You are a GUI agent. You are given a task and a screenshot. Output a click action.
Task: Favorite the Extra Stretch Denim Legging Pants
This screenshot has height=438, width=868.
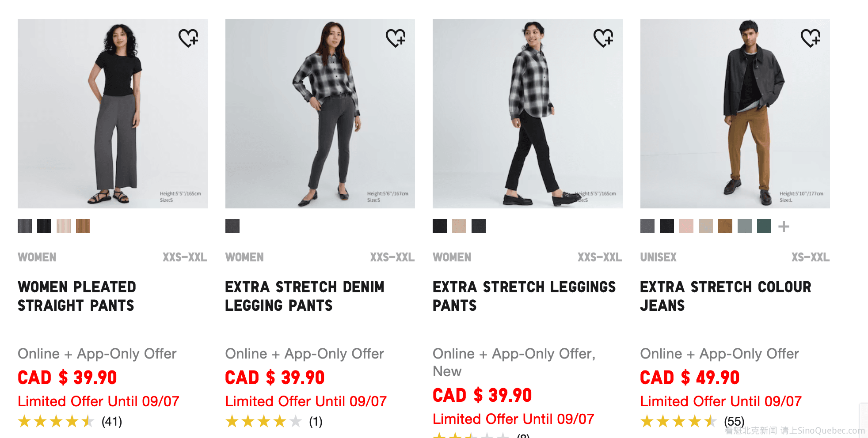(x=396, y=38)
